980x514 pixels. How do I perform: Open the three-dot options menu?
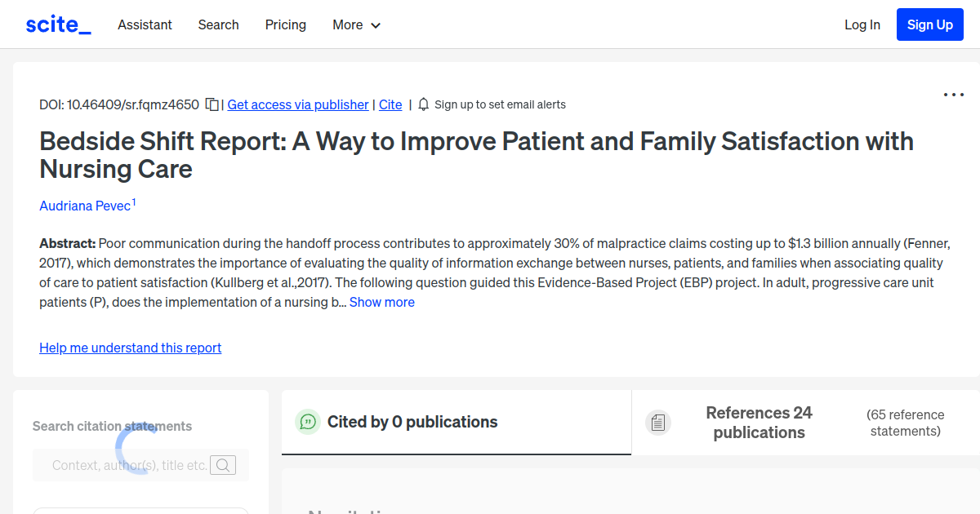pyautogui.click(x=953, y=95)
